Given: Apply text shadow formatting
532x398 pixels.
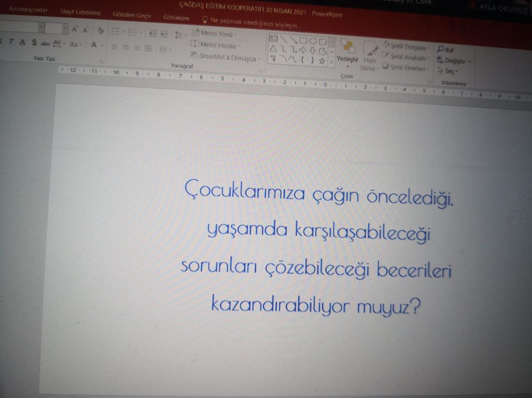Looking at the screenshot, I should click(34, 43).
